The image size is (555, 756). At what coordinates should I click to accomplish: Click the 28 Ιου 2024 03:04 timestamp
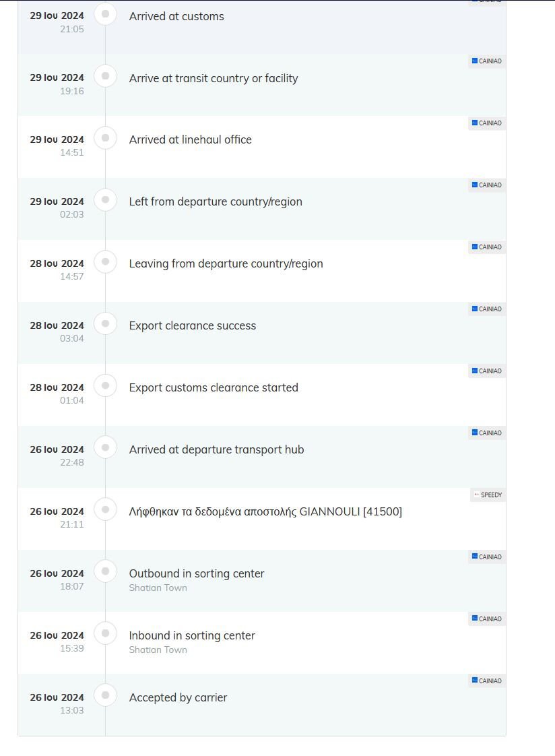(x=57, y=332)
